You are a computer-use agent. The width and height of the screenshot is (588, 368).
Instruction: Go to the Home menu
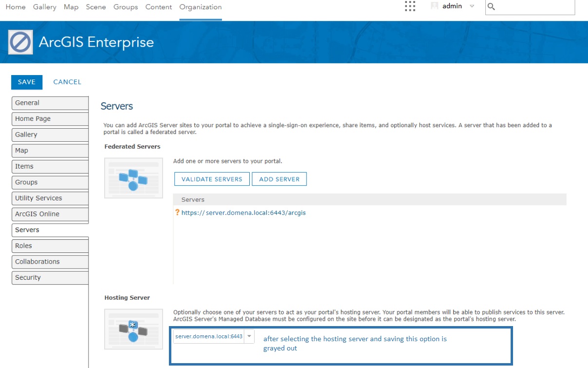[x=15, y=7]
